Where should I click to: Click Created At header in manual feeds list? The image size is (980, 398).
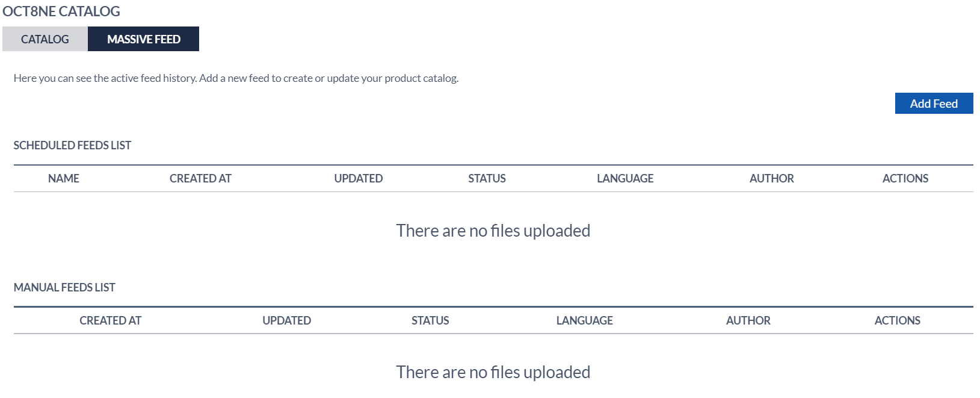[110, 320]
